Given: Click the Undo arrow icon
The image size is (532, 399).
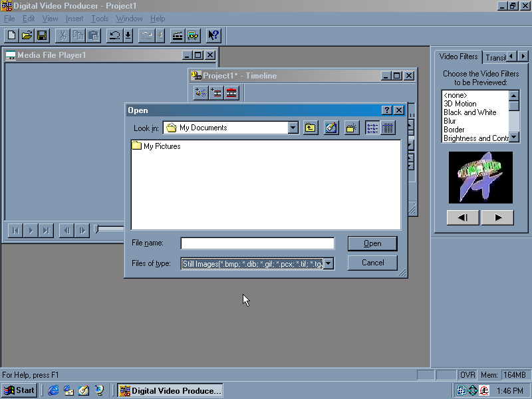Looking at the screenshot, I should tap(114, 35).
